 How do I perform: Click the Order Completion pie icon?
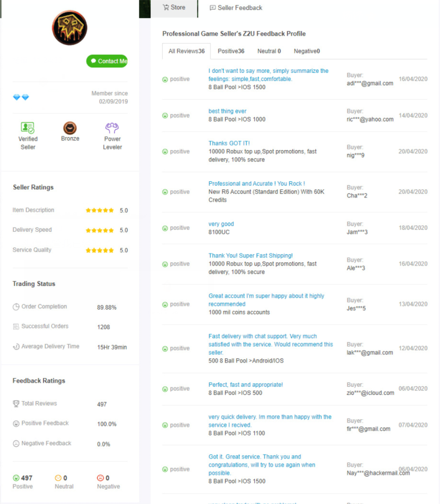point(16,307)
